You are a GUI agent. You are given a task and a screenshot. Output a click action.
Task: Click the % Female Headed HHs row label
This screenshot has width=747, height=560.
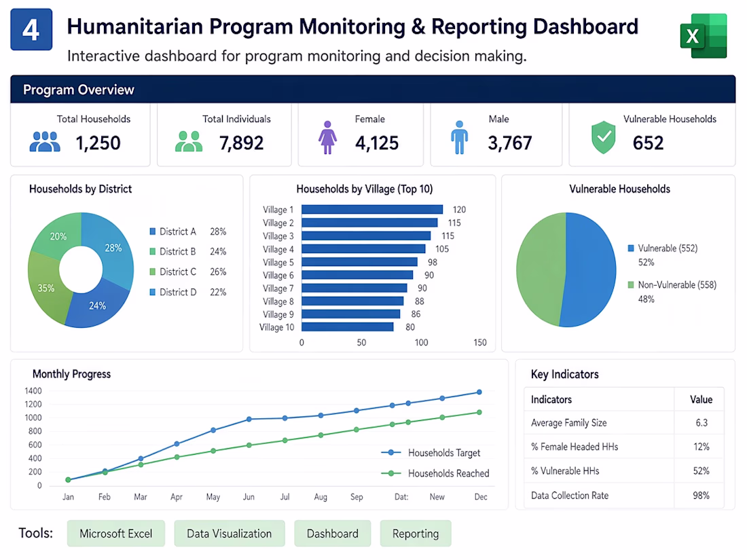tap(575, 447)
